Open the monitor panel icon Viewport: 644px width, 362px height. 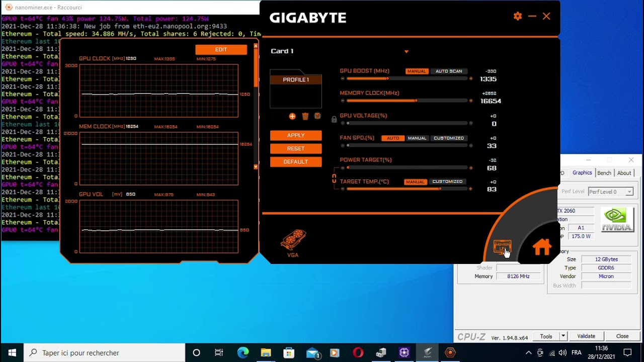click(x=502, y=246)
